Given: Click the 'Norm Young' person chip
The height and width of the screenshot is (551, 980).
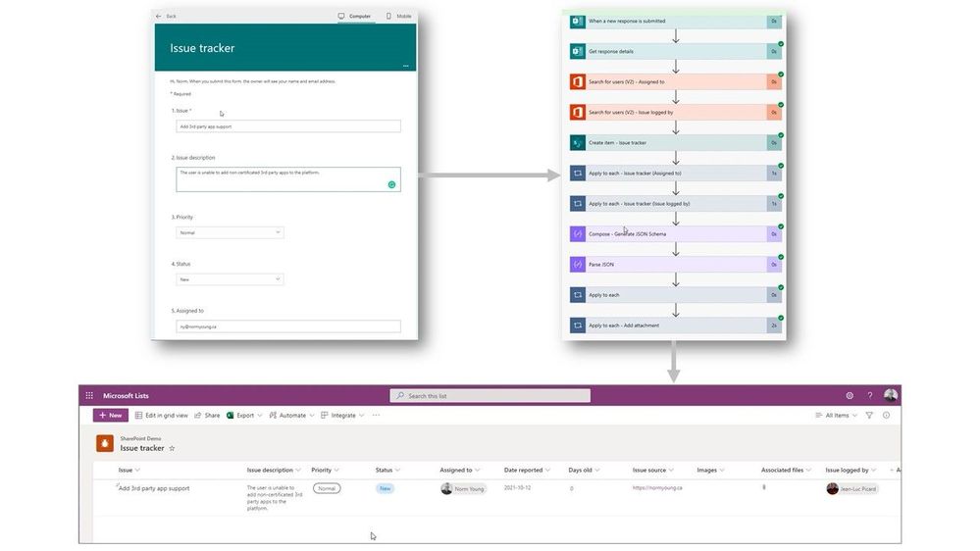Looking at the screenshot, I should (463, 488).
